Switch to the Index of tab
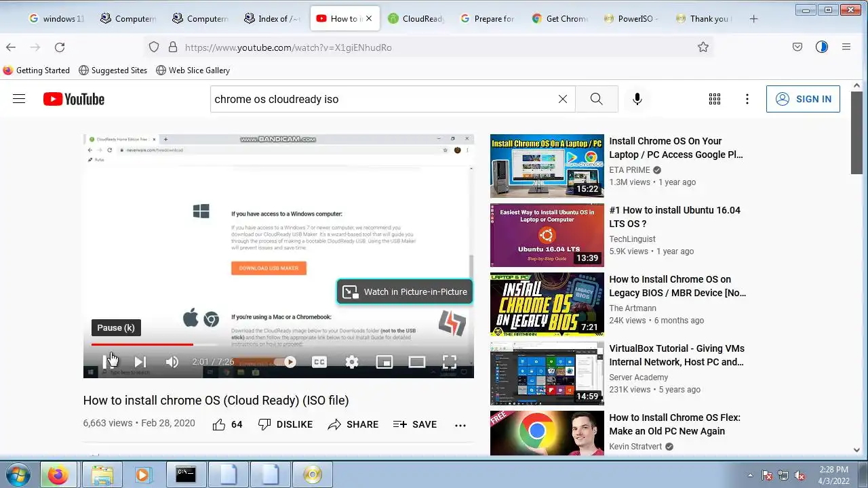The width and height of the screenshot is (868, 488). click(x=272, y=18)
